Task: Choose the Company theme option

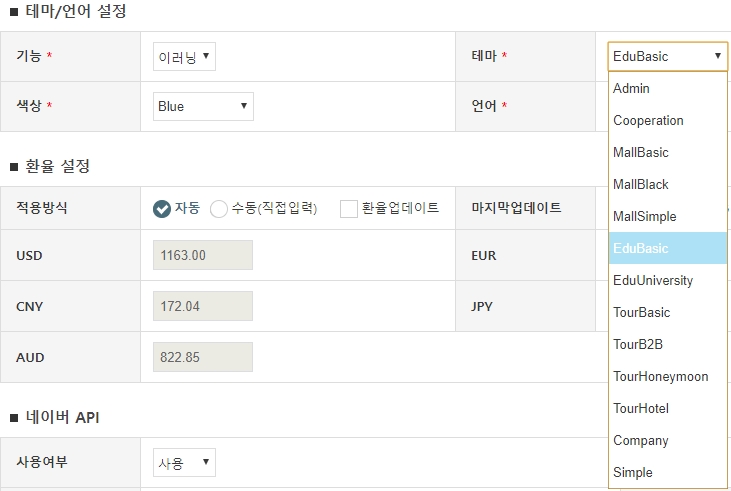Action: click(x=668, y=440)
